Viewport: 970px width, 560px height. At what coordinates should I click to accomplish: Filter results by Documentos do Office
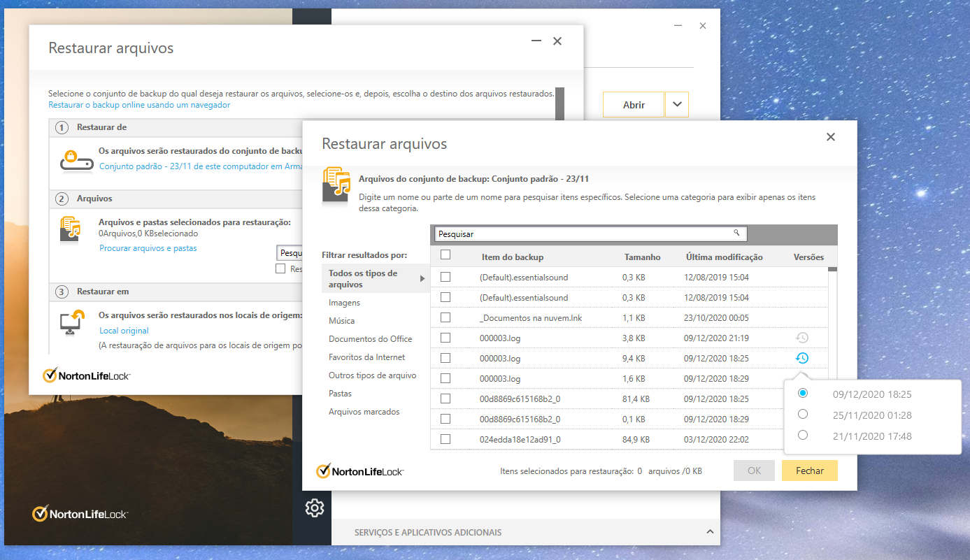(x=371, y=339)
